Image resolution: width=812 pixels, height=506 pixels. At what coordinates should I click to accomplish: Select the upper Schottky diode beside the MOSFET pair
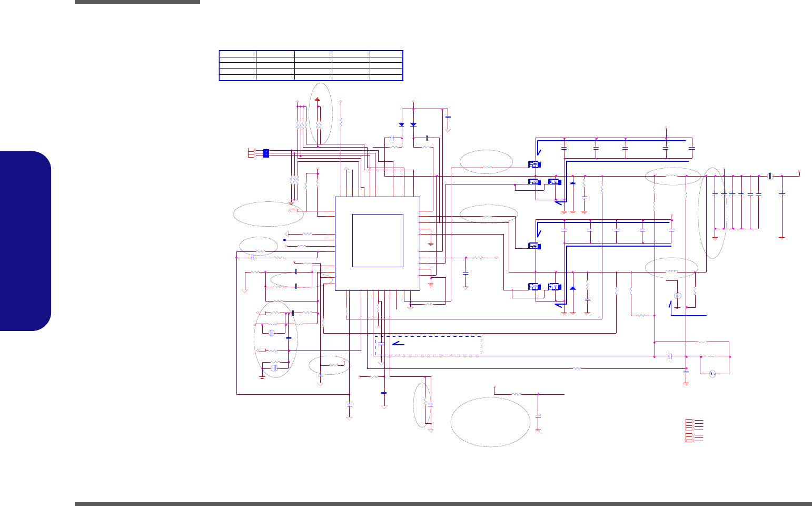click(x=573, y=183)
